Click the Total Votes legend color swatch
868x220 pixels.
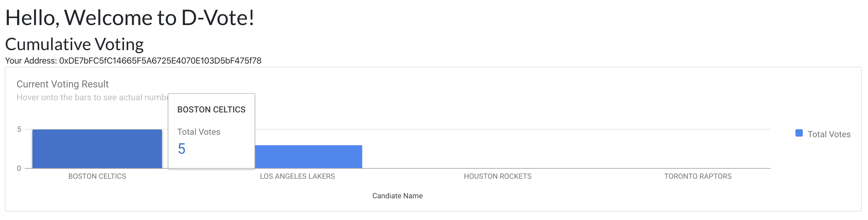[x=799, y=133]
